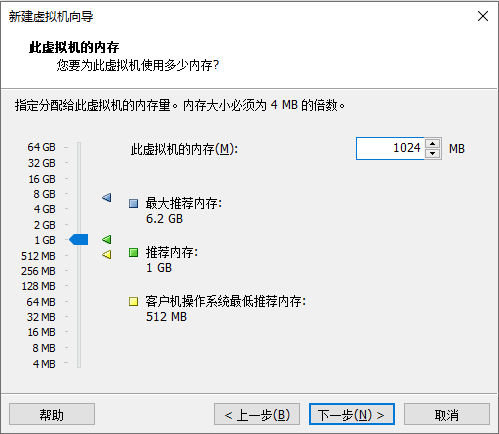Viewport: 499px width, 434px height.
Task: Click the 1 GB recommended memory value
Action: pyautogui.click(x=159, y=268)
